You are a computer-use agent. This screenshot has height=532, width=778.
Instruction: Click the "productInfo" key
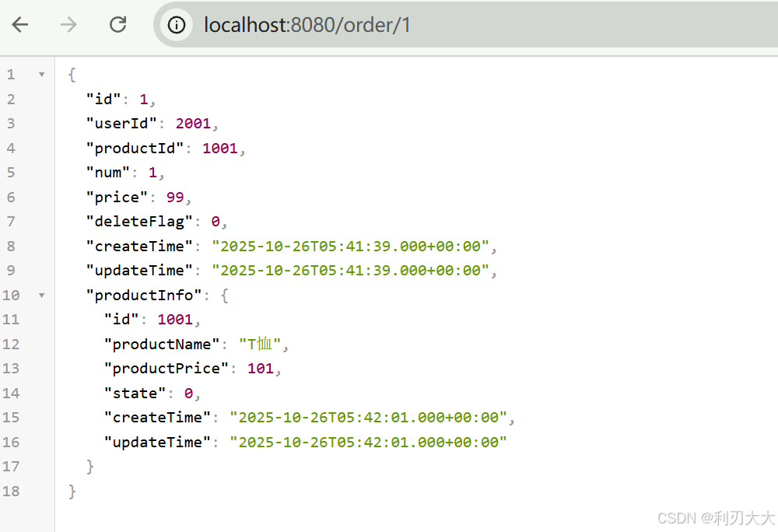coord(144,296)
